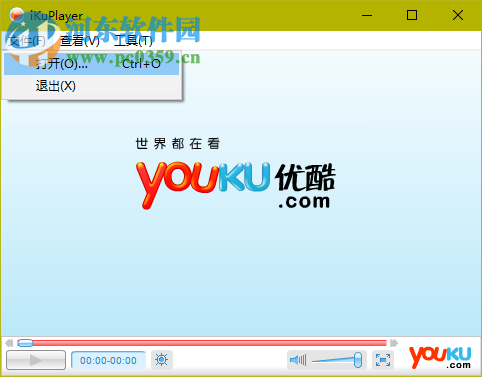
Task: Mute audio with the speaker icon
Action: [x=298, y=360]
